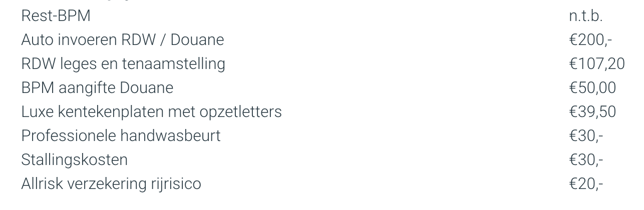Select the Auto invoeren RDW / Douane item

click(122, 39)
